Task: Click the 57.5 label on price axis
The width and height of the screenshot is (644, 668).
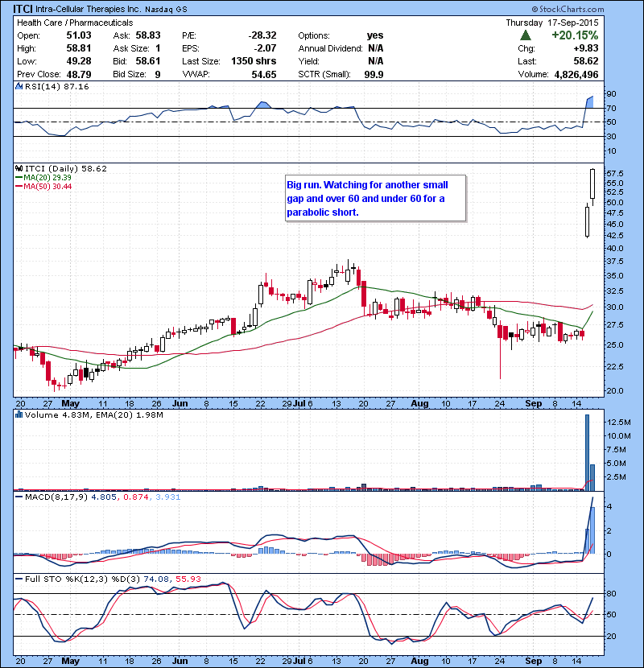Action: coord(614,173)
